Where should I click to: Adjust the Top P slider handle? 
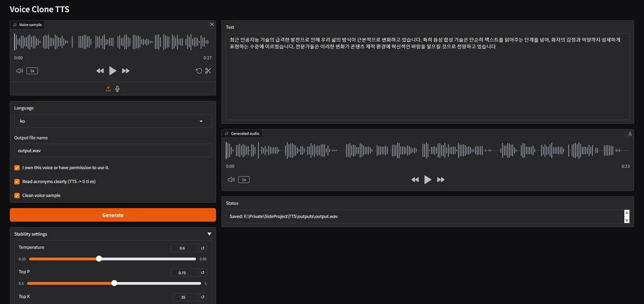coord(114,283)
